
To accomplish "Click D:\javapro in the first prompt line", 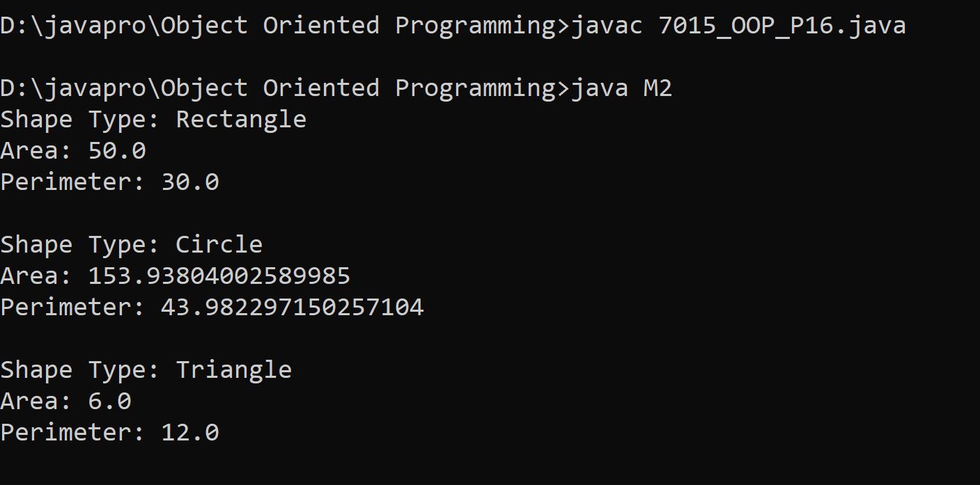I will click(73, 26).
